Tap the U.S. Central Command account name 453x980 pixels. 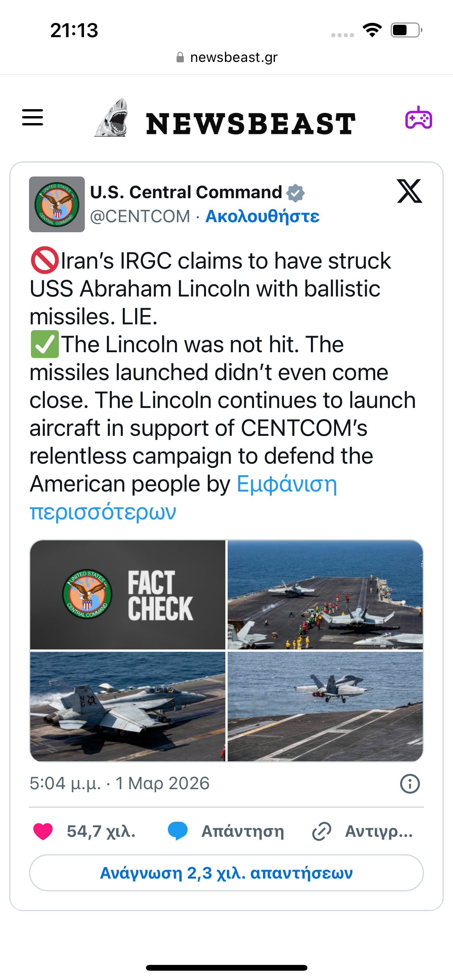point(186,192)
